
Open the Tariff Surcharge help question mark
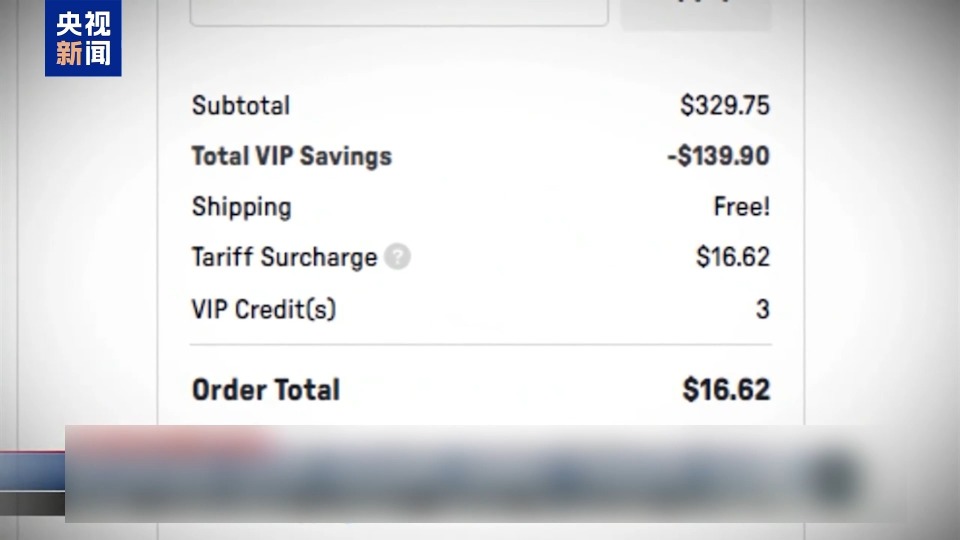coord(397,257)
